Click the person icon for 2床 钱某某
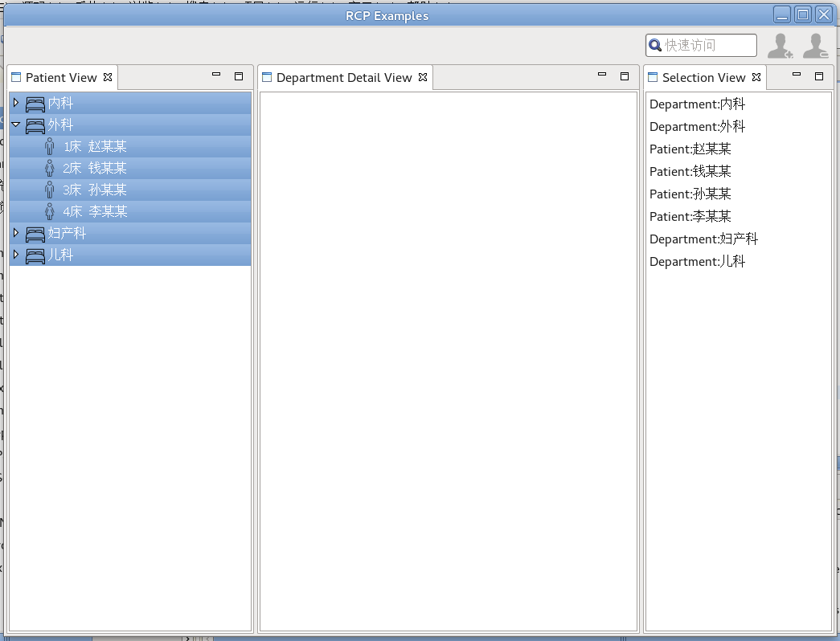 click(50, 168)
